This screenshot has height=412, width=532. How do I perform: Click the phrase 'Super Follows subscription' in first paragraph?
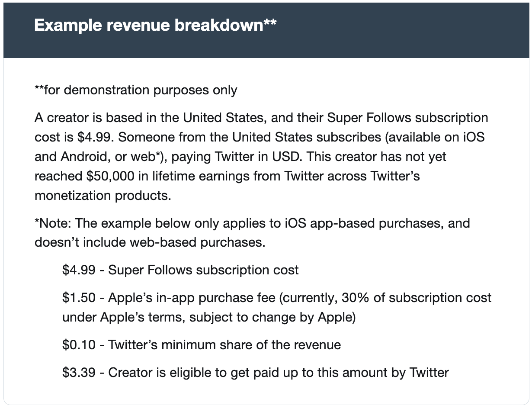pos(407,118)
